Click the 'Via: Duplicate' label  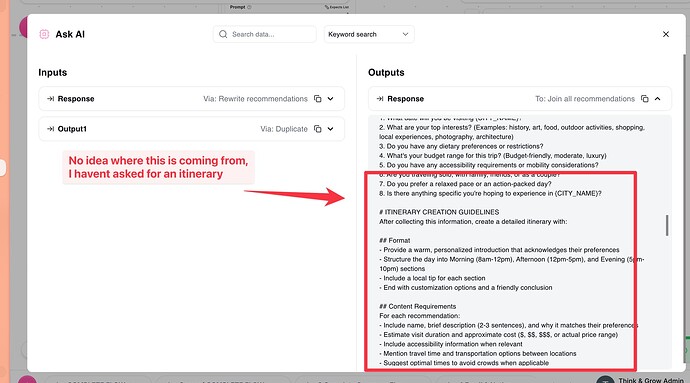(x=284, y=129)
